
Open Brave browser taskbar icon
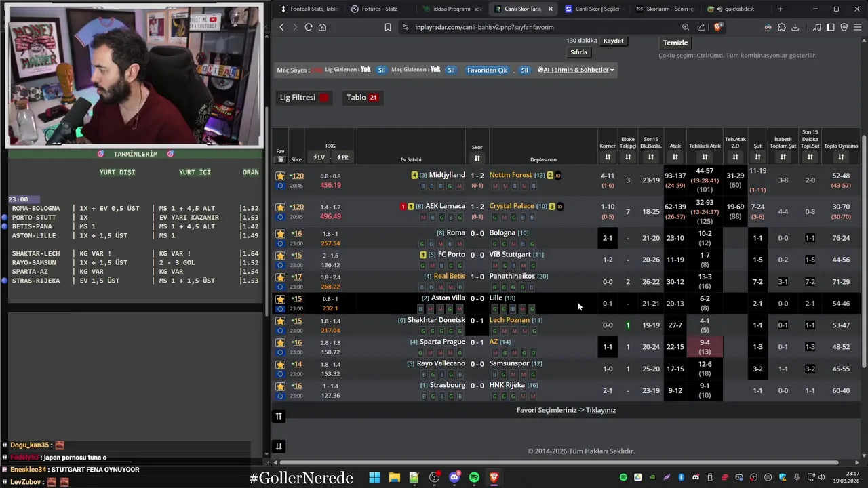click(494, 478)
